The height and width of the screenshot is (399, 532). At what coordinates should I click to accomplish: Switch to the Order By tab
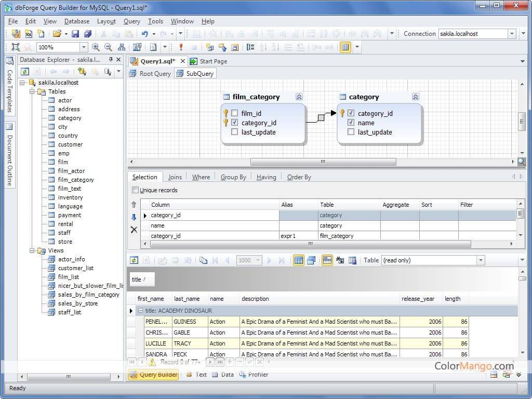[299, 177]
